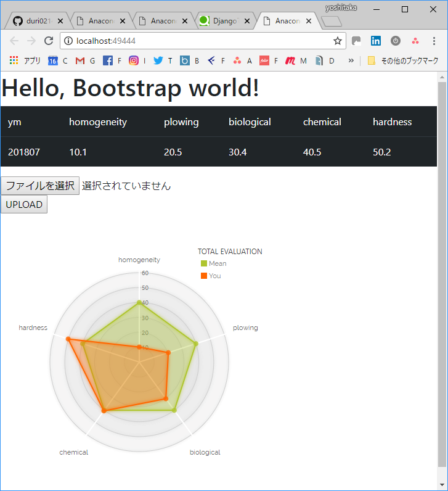Viewport: 448px width, 491px height.
Task: Click the plowing table header
Action: click(x=181, y=122)
